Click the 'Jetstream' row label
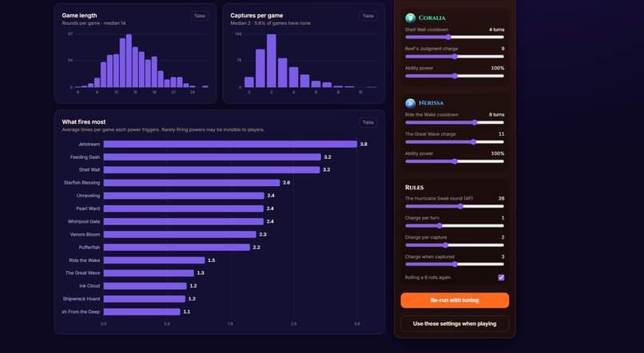Screen dimensions: 644x353 pyautogui.click(x=89, y=144)
